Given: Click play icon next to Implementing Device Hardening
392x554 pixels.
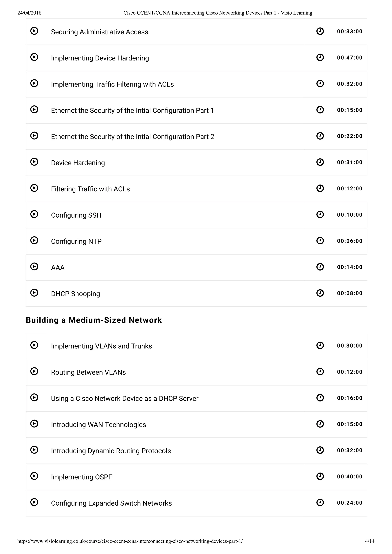Looking at the screenshot, I should click(x=34, y=57).
